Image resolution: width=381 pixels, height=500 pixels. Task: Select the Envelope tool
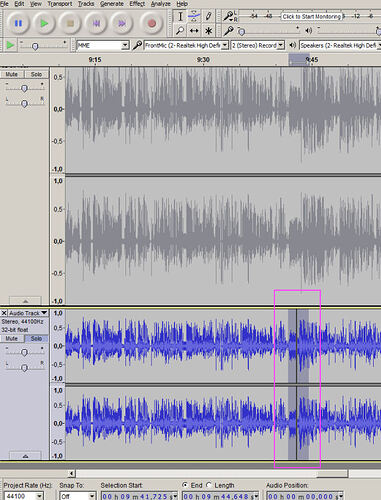194,16
